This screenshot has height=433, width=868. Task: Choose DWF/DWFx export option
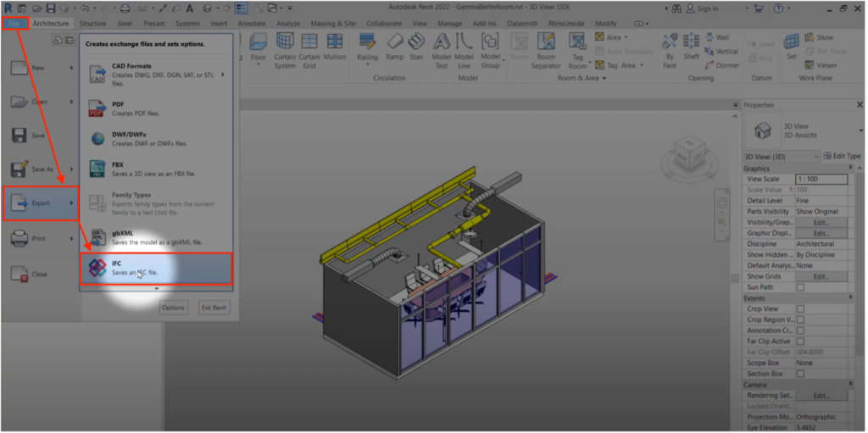[x=156, y=138]
